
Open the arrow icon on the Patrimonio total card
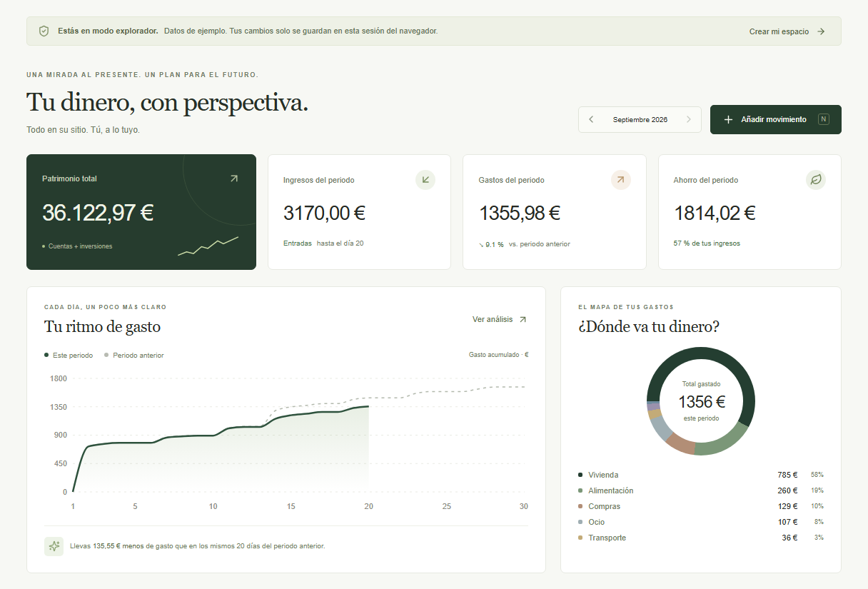233,178
